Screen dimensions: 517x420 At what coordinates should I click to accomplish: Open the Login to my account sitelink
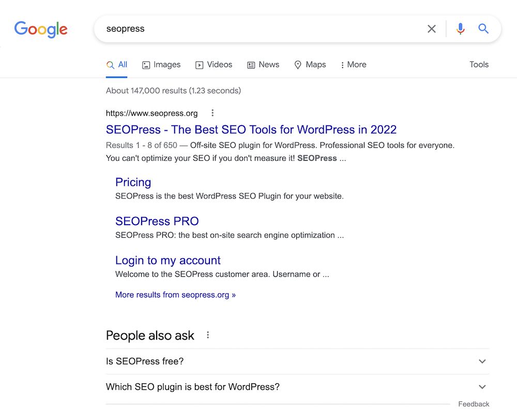(168, 260)
